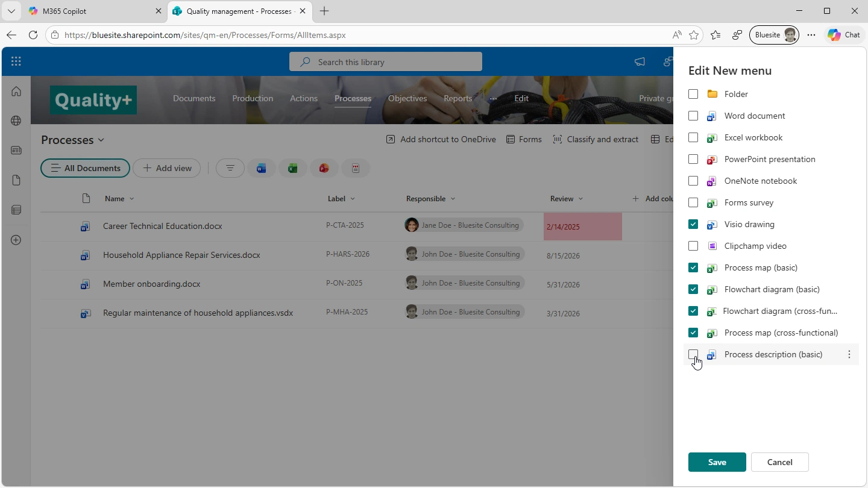Image resolution: width=868 pixels, height=488 pixels.
Task: Open the My sites globe icon
Action: point(16,120)
